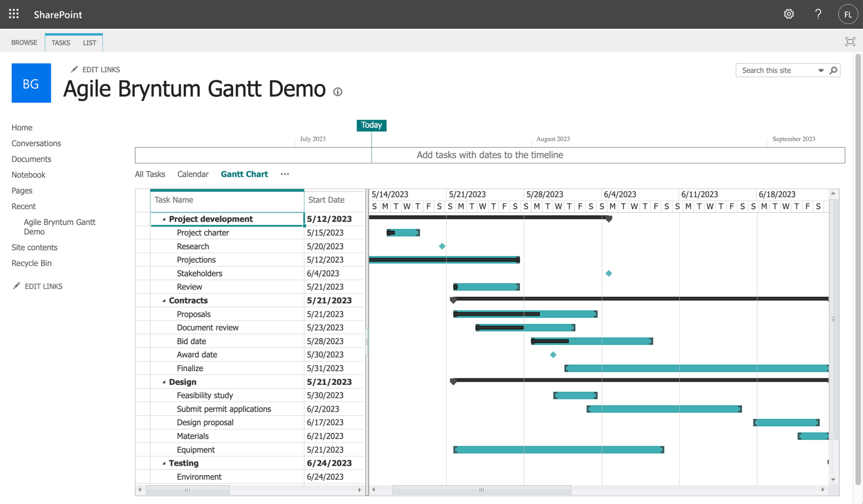Click the FL account avatar
The image size is (863, 504).
click(x=848, y=14)
